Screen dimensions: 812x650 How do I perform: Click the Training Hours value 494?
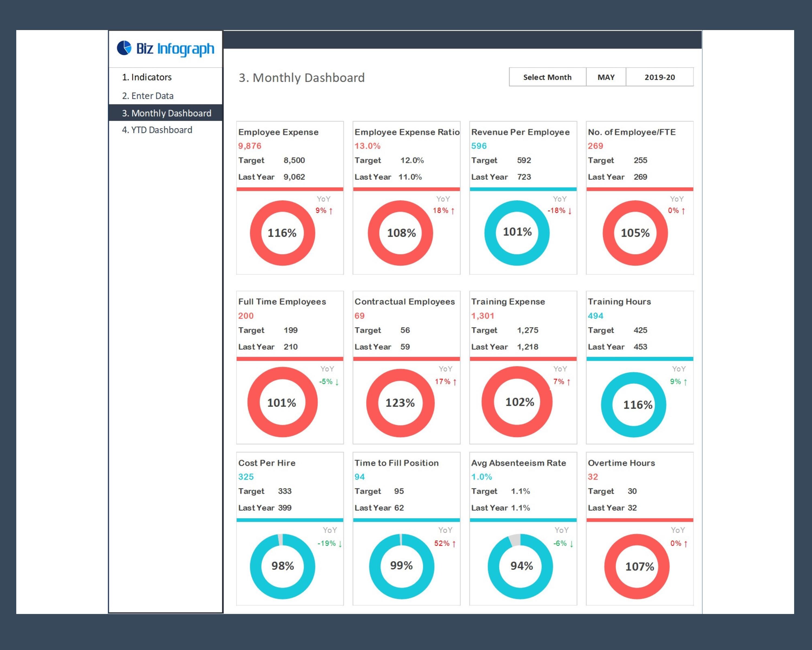(x=595, y=316)
